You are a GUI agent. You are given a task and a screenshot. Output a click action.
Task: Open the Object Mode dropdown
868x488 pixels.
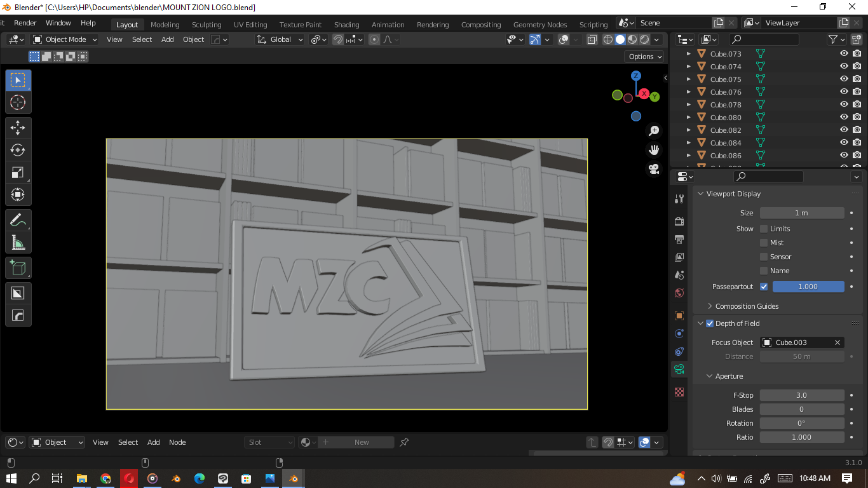(x=64, y=39)
